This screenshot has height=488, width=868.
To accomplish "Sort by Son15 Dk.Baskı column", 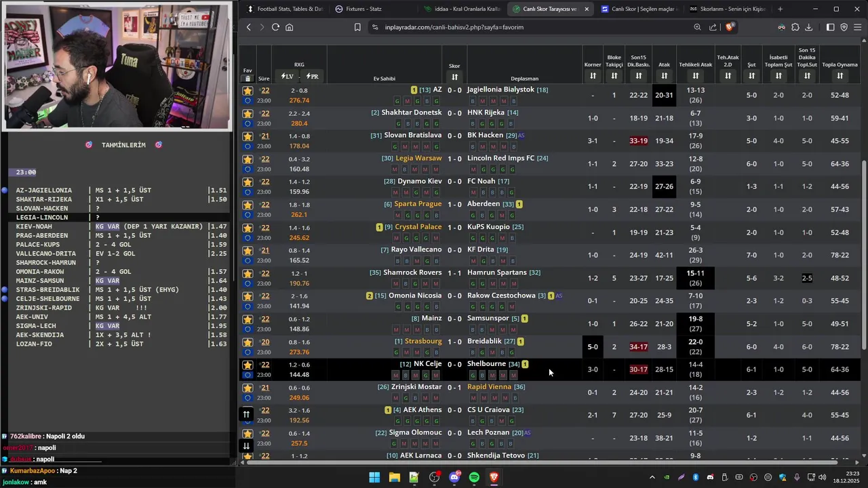I will 639,76.
